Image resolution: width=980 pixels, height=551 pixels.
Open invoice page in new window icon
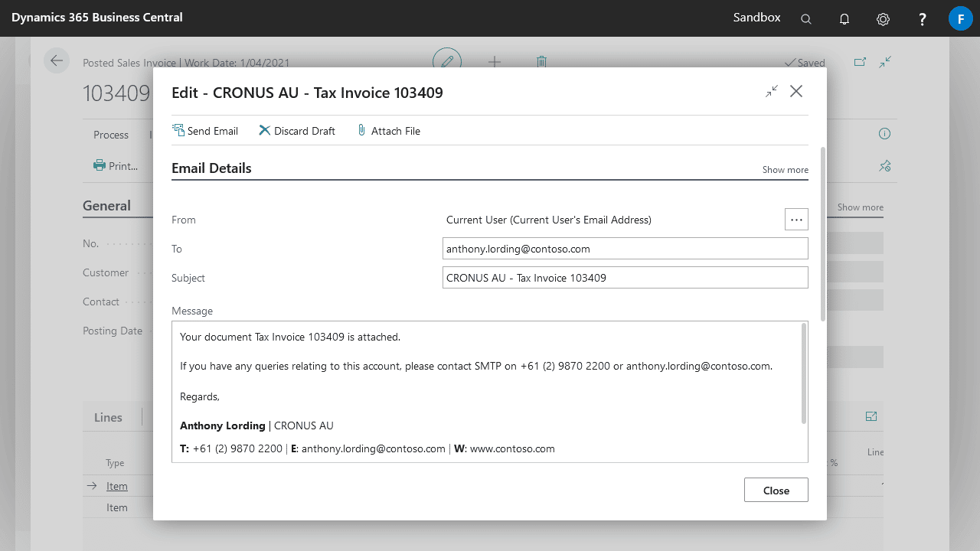(x=860, y=62)
